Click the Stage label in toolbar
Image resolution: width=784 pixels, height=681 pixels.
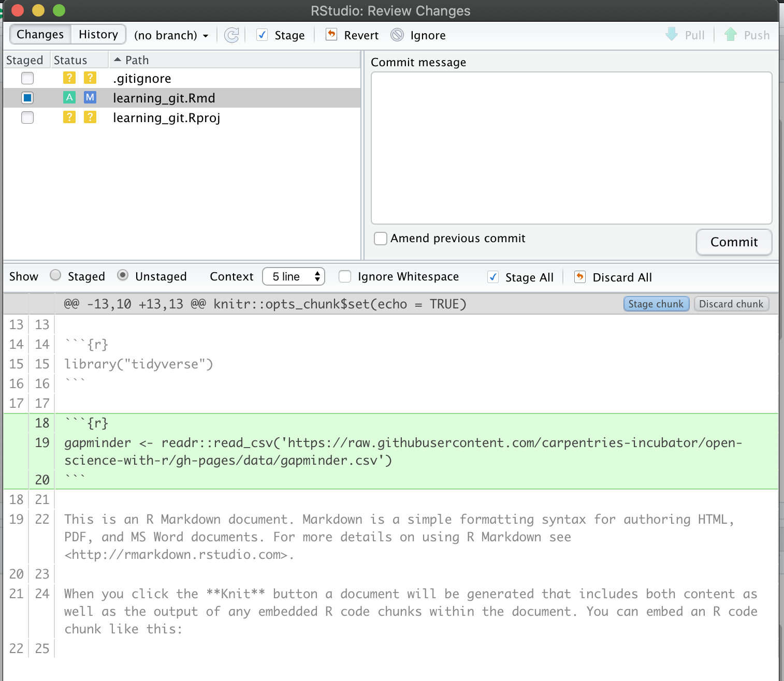coord(289,35)
